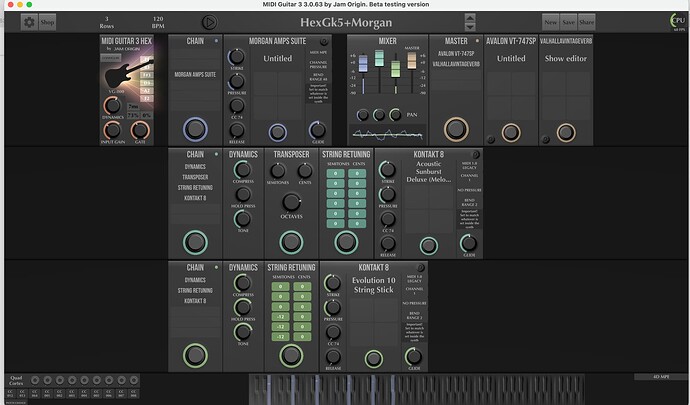Click the Morgan Amps Suite CC 74 knob

coord(237,106)
